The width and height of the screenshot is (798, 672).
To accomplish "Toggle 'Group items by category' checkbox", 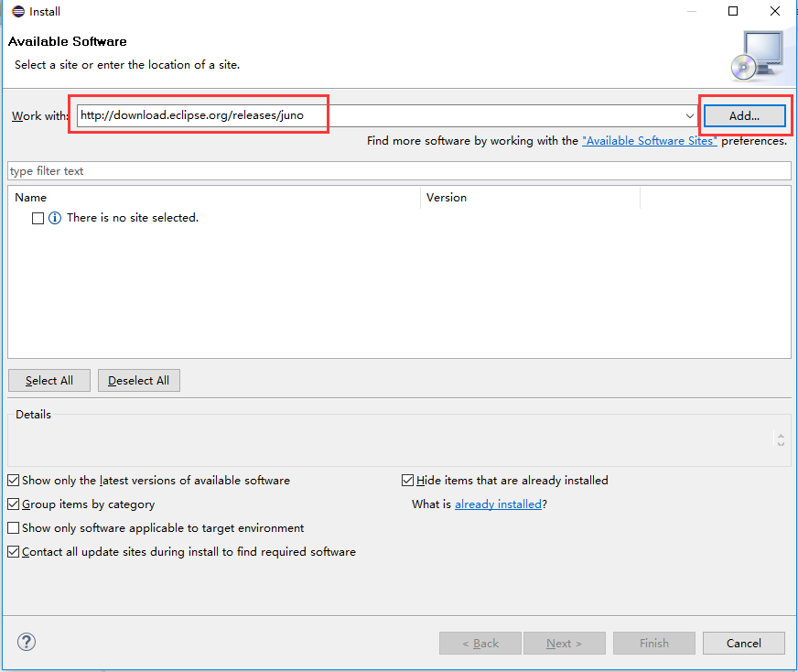I will coord(14,504).
